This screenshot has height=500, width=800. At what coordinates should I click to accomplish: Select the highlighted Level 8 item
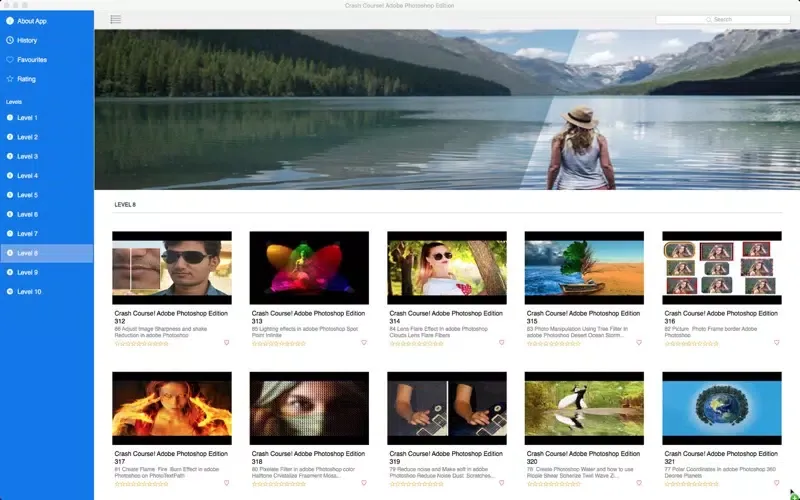click(46, 253)
